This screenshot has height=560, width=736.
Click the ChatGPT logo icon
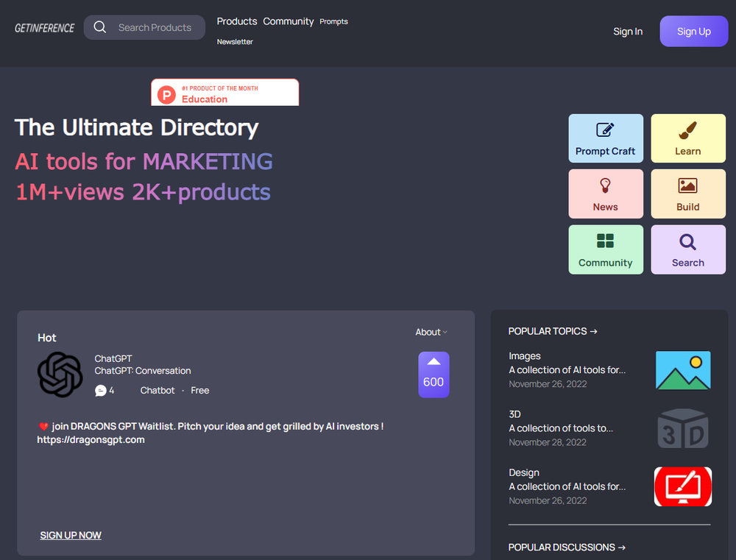click(60, 375)
